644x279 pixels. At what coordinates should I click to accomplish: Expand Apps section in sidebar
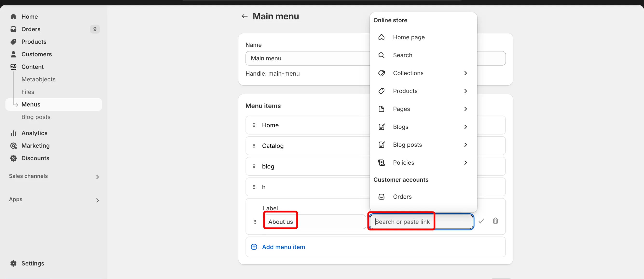point(97,200)
